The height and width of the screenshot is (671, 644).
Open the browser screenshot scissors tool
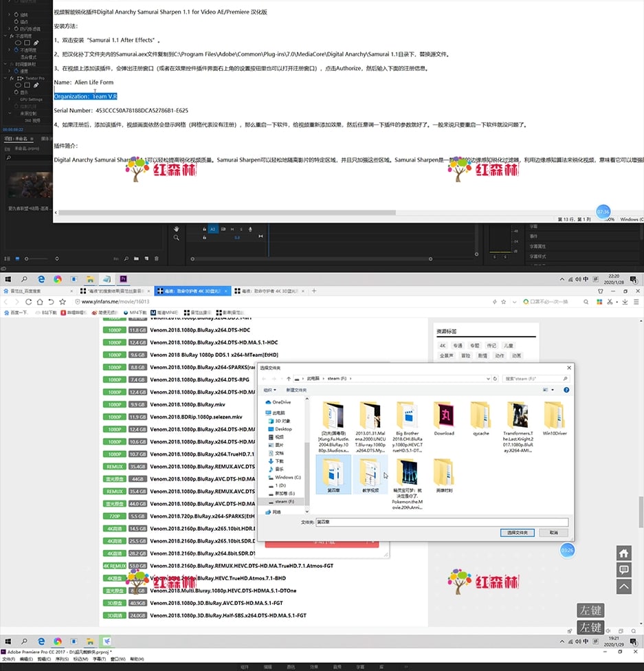click(610, 302)
